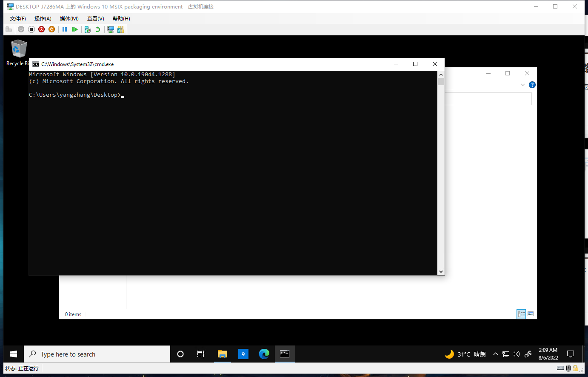Screen dimensions: 588x377
Task: Switch Explorer to large icons view
Action: pyautogui.click(x=531, y=314)
